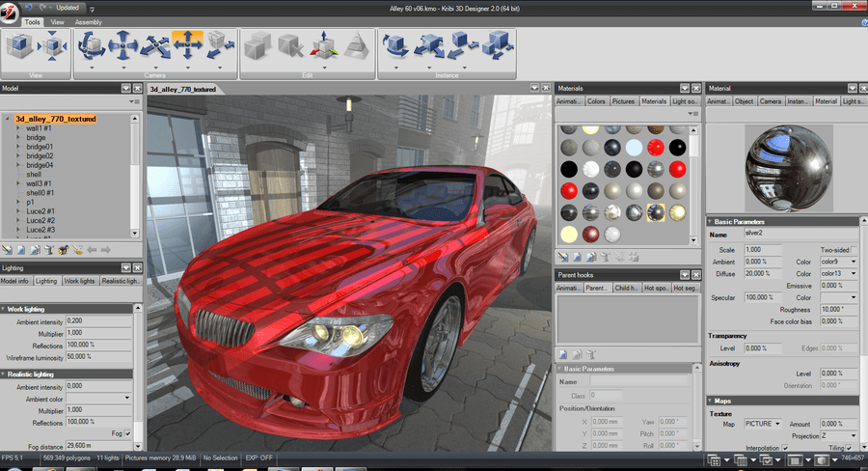Open the Assembly ribbon tab
Viewport: 868px width, 471px height.
pyautogui.click(x=89, y=22)
